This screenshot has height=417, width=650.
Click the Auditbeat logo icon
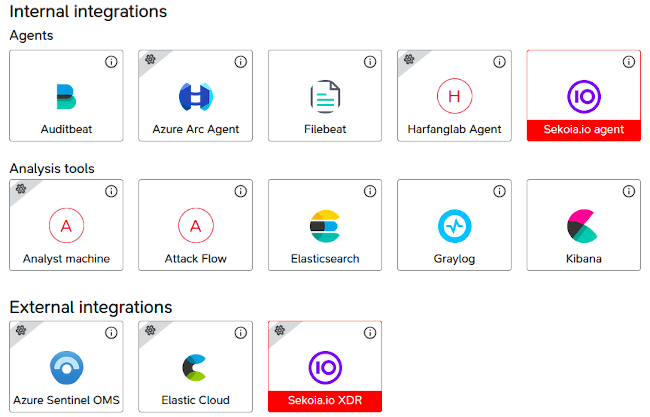pyautogui.click(x=66, y=96)
